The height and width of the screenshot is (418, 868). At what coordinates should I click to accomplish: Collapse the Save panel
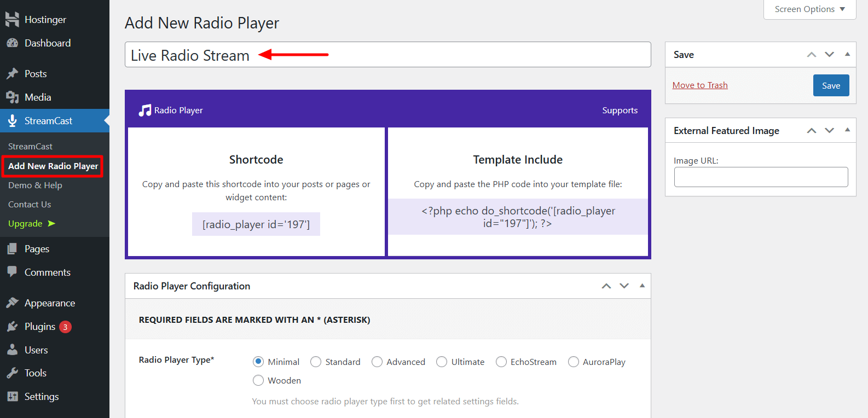click(x=847, y=54)
